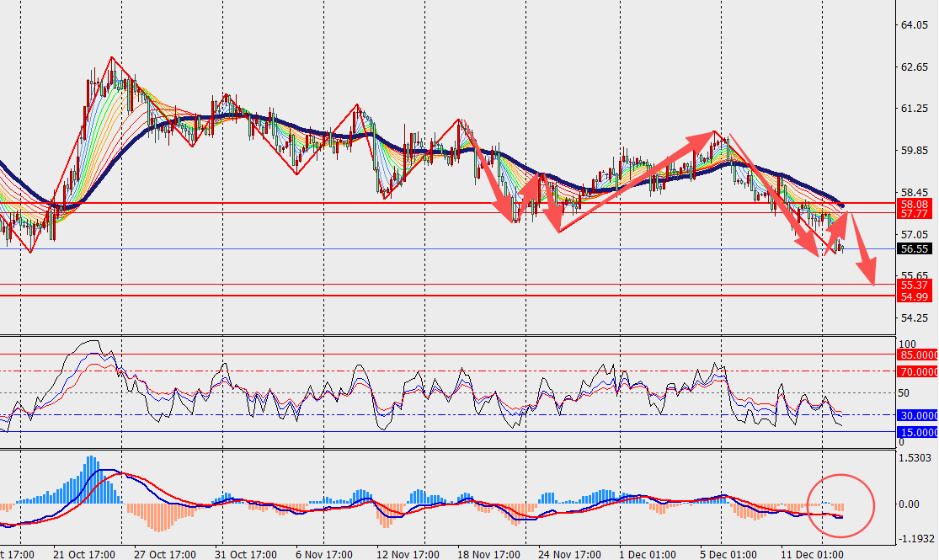This screenshot has height=560, width=939.
Task: Click the 11 Dec 01:00 time label
Action: click(811, 554)
